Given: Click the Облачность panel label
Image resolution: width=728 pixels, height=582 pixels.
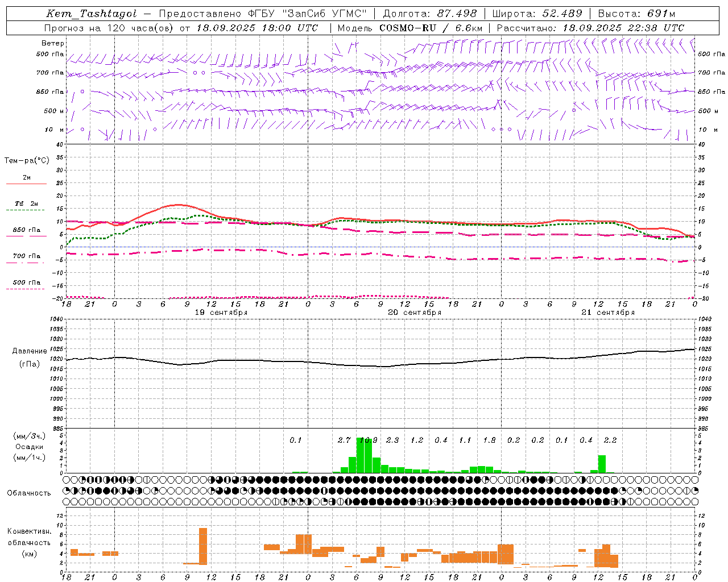Looking at the screenshot, I should point(29,493).
